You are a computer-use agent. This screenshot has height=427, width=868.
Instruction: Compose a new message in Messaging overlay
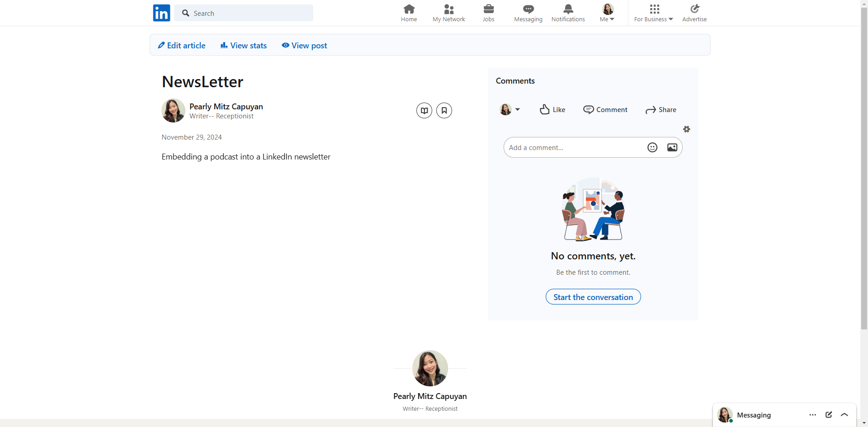coord(829,415)
